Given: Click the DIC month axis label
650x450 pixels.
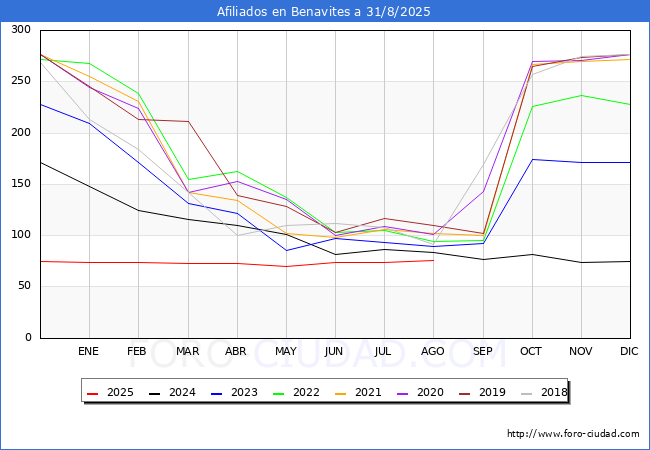Looking at the screenshot, I should [x=629, y=351].
